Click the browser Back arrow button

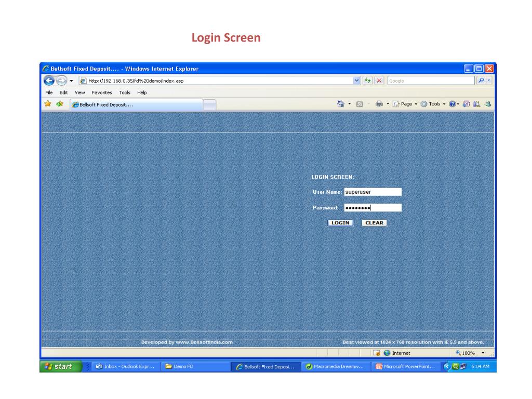[49, 81]
